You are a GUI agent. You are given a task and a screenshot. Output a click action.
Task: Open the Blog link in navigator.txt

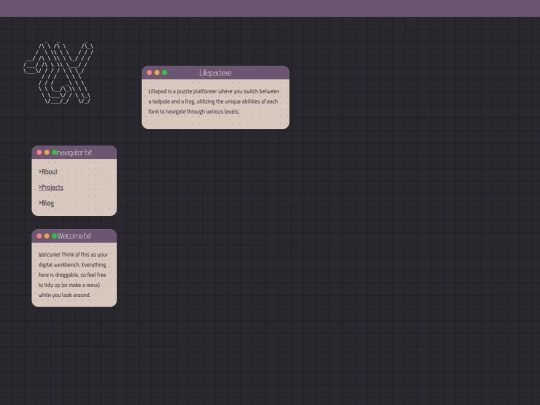[46, 203]
